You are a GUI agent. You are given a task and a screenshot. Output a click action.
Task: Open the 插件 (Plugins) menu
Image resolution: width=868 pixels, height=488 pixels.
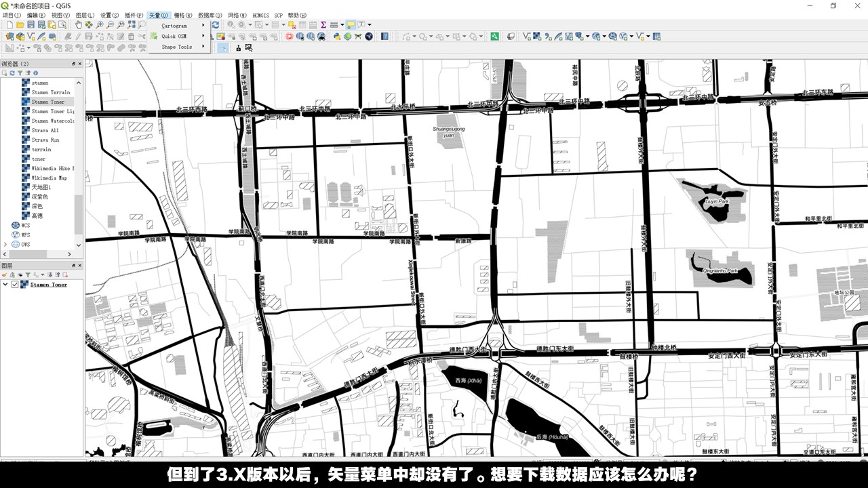(134, 15)
